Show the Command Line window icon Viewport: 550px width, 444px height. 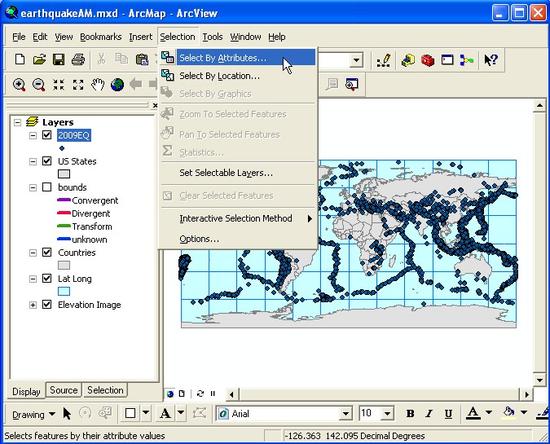447,60
